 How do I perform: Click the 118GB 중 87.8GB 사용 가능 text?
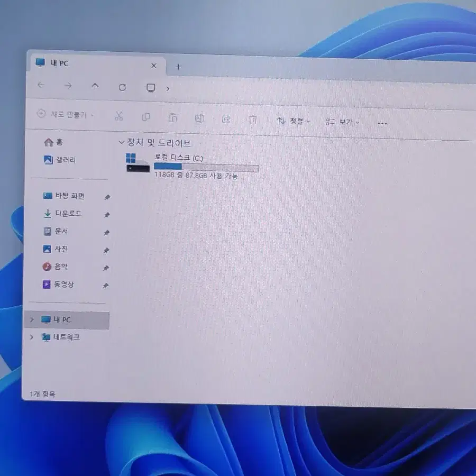(196, 175)
